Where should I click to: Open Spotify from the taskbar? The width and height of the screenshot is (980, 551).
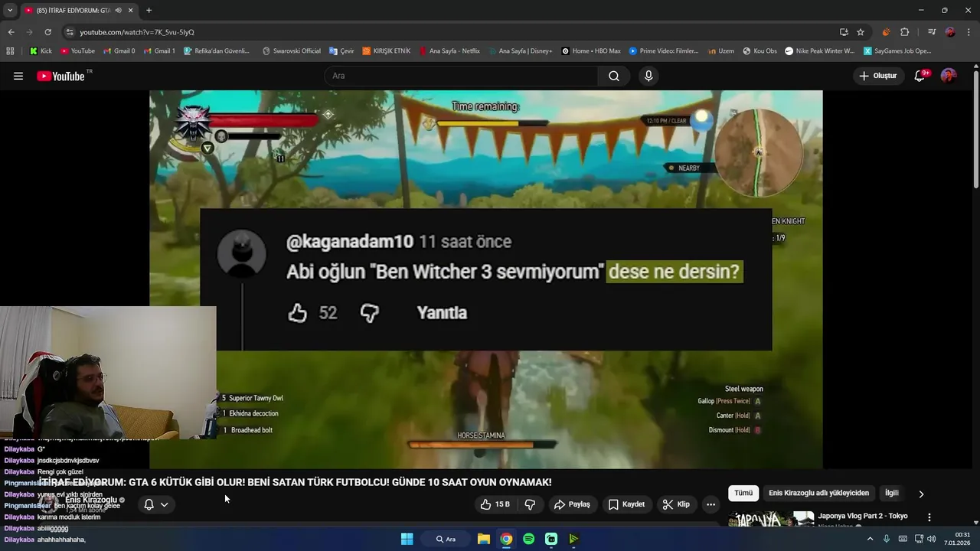[529, 539]
